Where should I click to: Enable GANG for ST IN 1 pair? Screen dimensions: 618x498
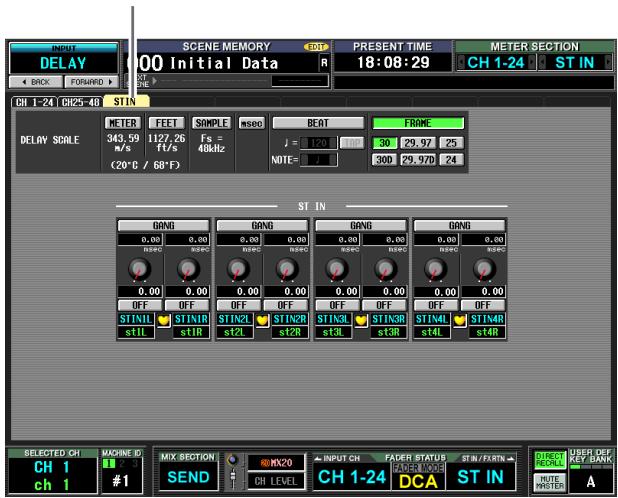tap(164, 225)
